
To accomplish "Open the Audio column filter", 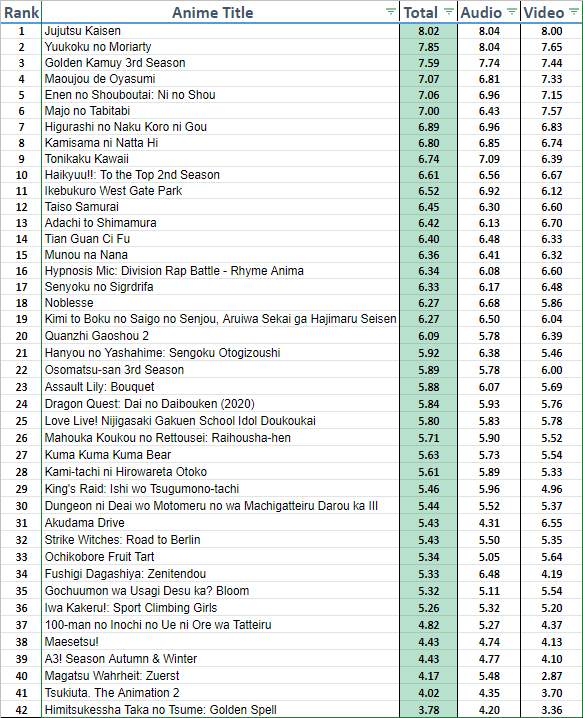I will click(512, 12).
